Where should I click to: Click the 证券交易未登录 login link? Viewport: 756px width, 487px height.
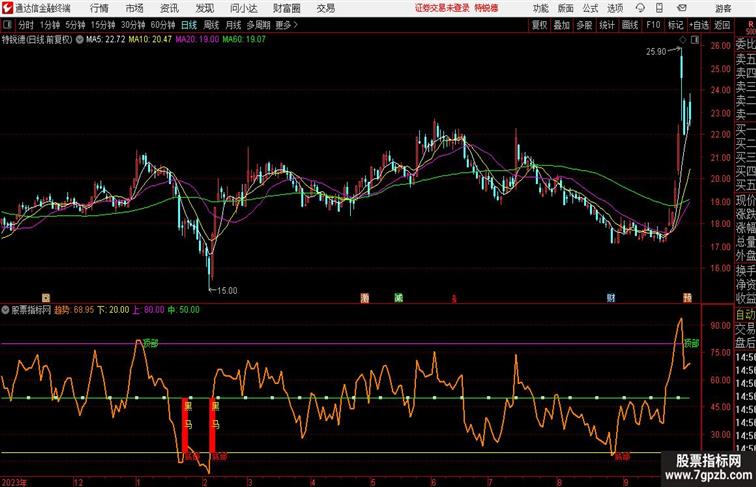pyautogui.click(x=442, y=8)
